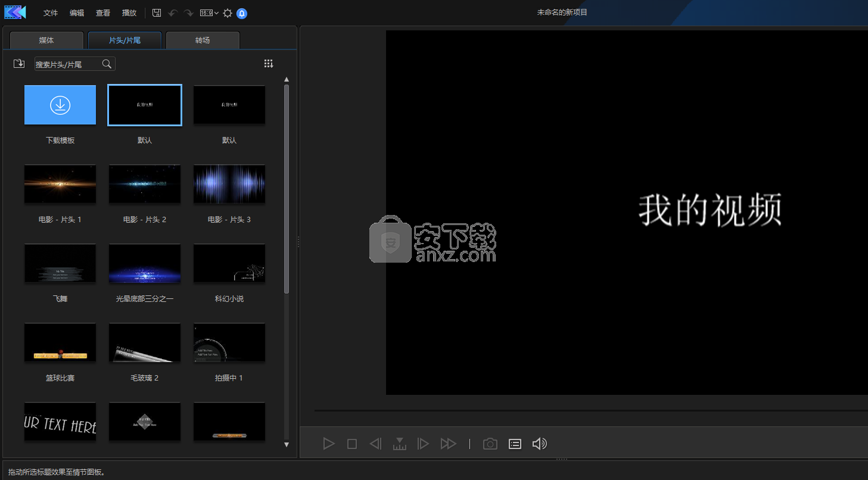
Task: Click the 科幻小说 label text
Action: pos(229,299)
